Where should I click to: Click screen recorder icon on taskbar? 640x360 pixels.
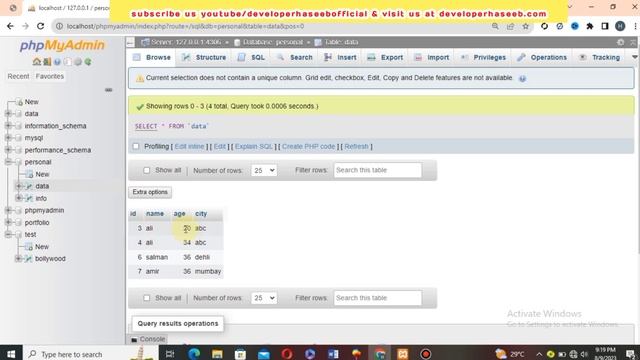click(426, 354)
